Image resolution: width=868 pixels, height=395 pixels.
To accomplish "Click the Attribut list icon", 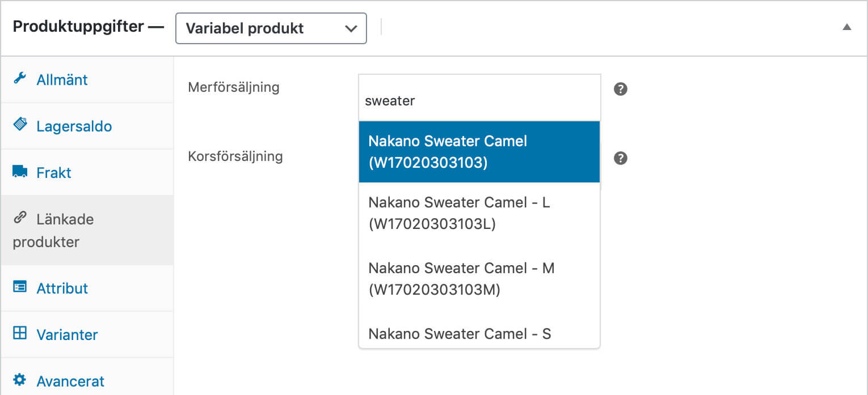I will point(20,287).
